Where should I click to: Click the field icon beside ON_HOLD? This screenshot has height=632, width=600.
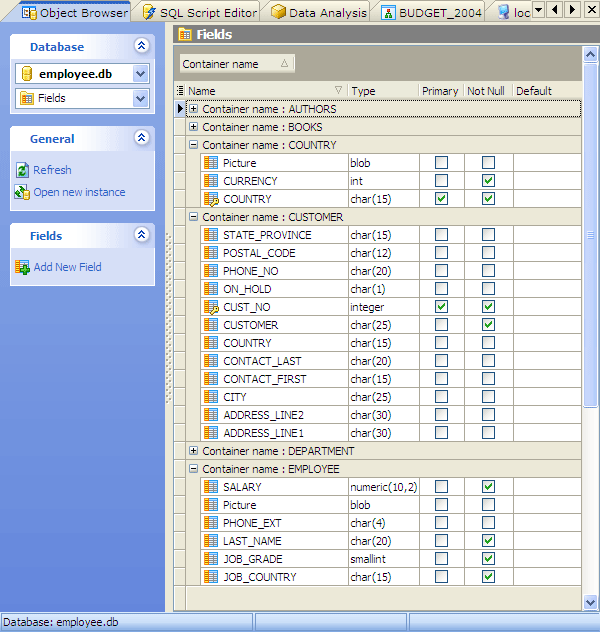(211, 289)
